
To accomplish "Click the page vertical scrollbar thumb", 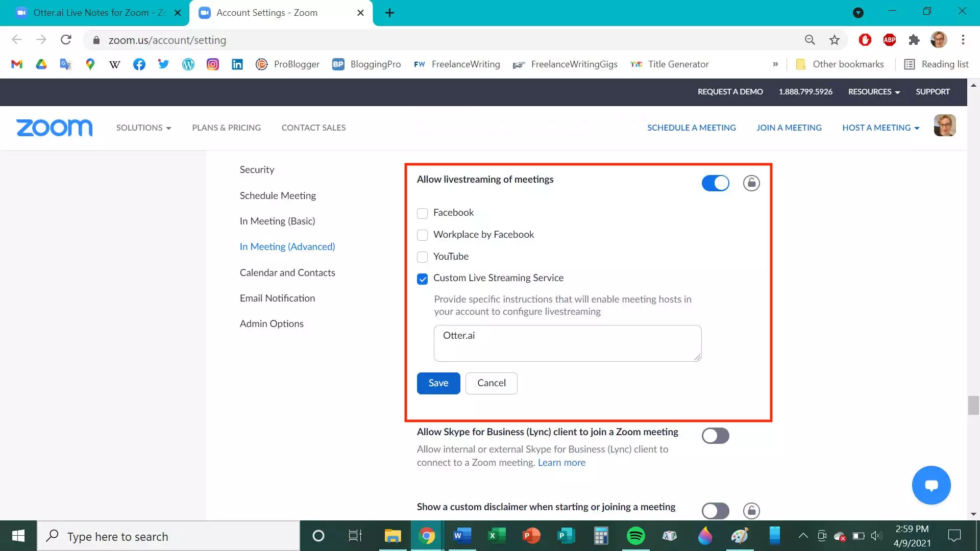I will [973, 406].
